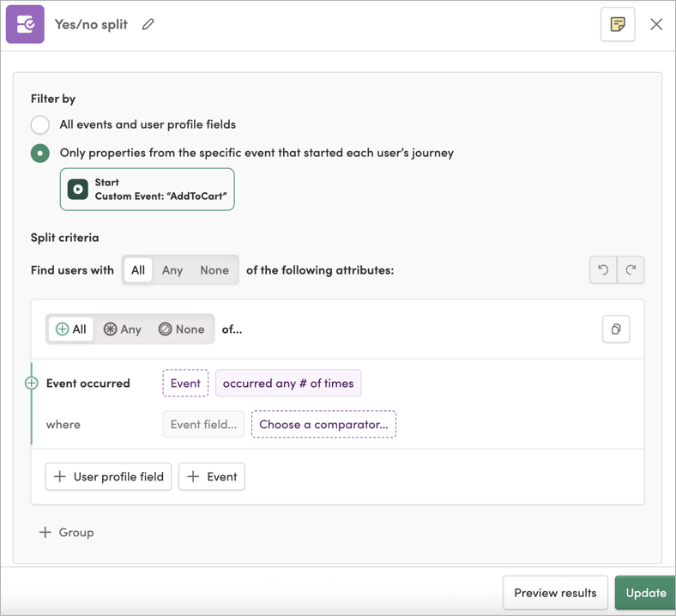Select None with slash icon in group
Screen dimensions: 676x616
[x=182, y=329]
